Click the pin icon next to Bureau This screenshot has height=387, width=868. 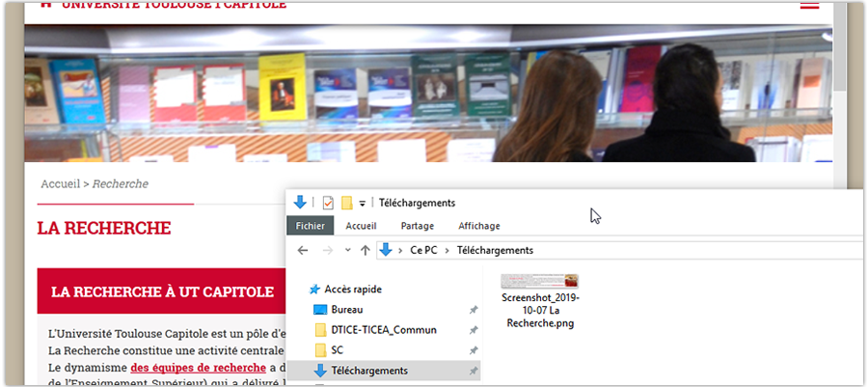[474, 310]
